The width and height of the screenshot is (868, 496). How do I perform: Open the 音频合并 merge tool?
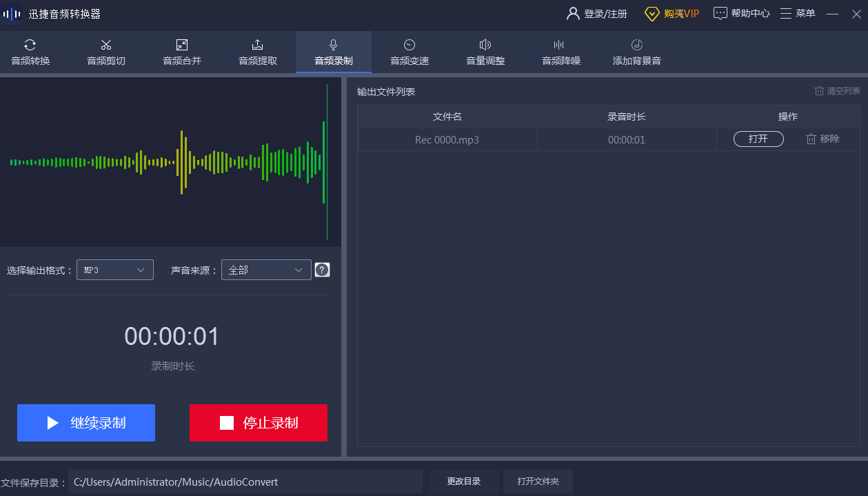pos(182,52)
